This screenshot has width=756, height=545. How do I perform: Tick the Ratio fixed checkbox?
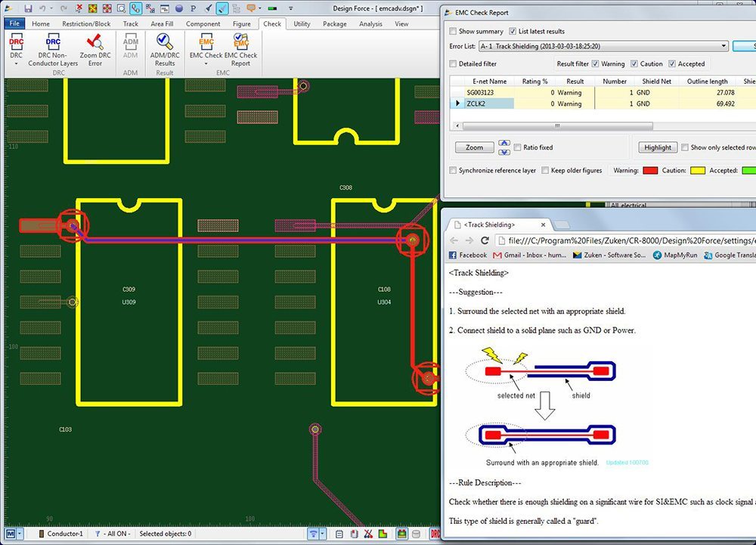click(x=518, y=147)
